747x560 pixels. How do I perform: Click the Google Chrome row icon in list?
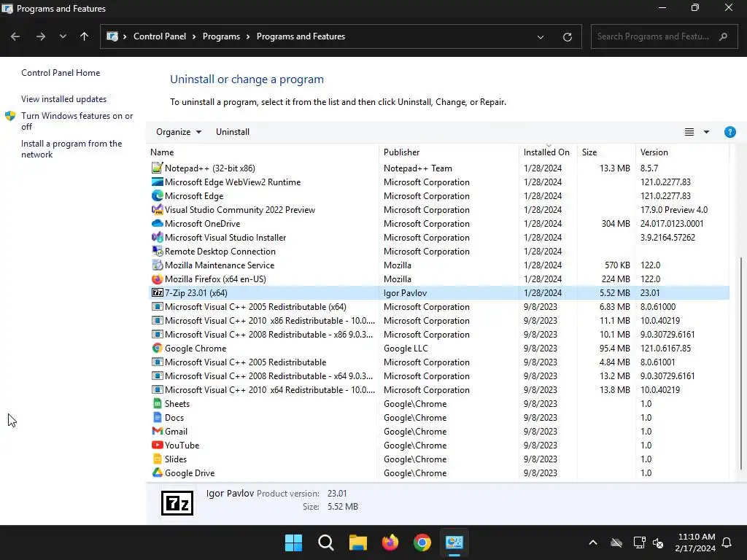click(158, 348)
